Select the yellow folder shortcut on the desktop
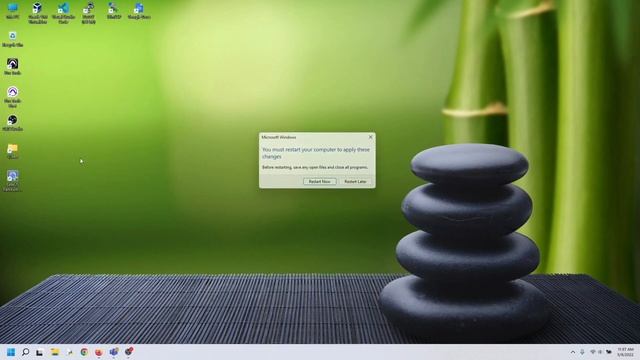Screen dimensions: 640x360 point(13,151)
